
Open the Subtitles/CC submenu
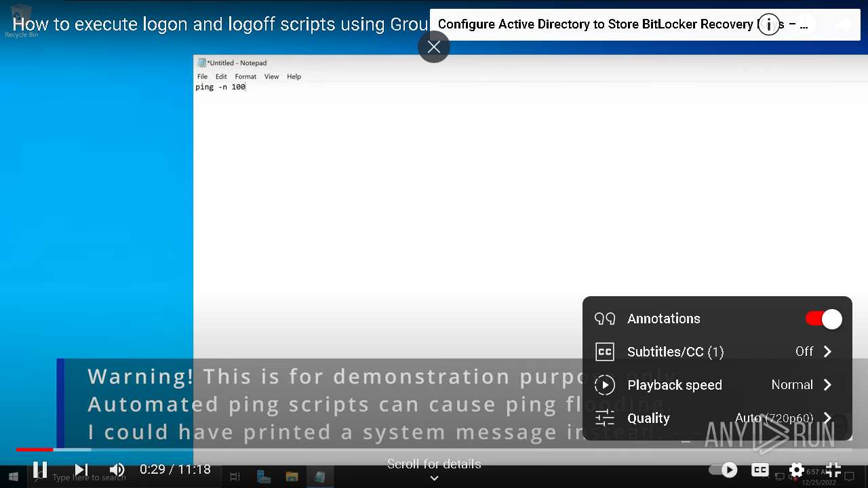tap(717, 352)
